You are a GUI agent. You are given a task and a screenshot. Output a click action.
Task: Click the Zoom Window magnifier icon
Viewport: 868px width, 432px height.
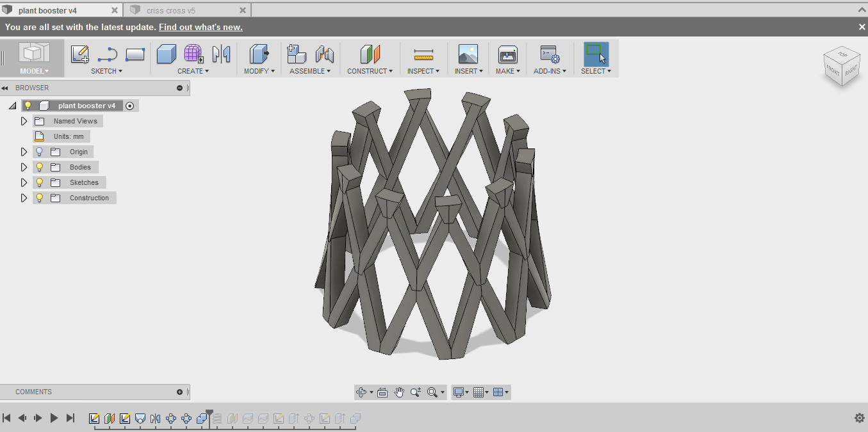(432, 392)
